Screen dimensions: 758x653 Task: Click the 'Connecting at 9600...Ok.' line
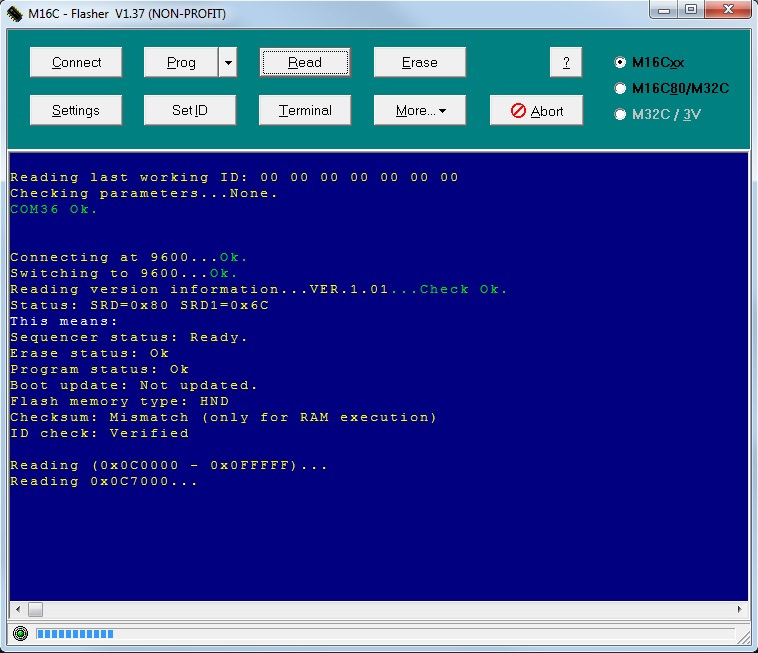coord(129,257)
